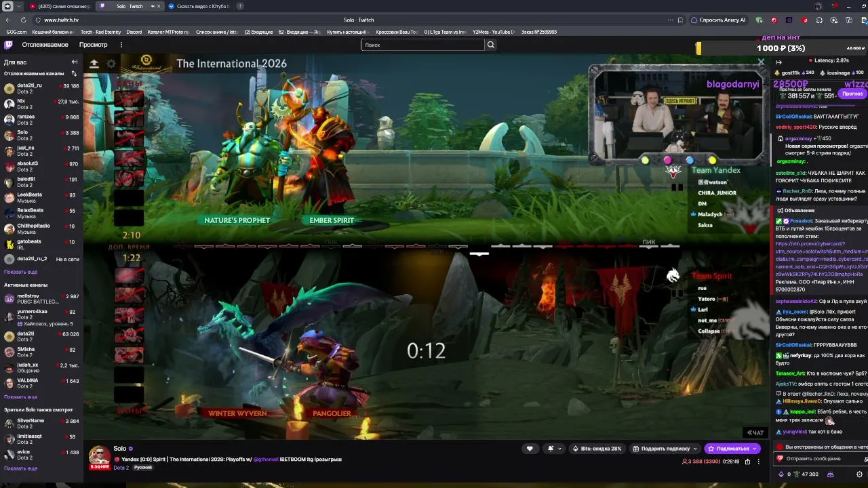
Task: Open the three-dot menu in Twitch navigation
Action: pyautogui.click(x=121, y=45)
